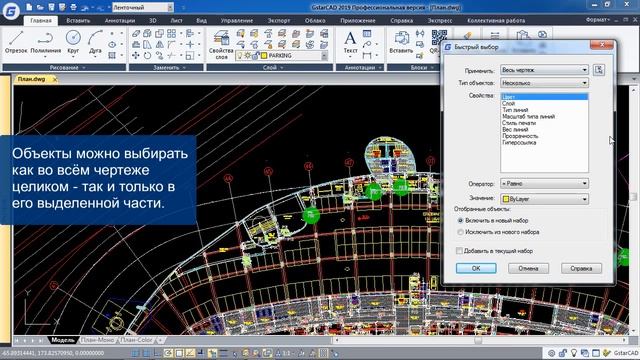Open the Значение ByLayer dropdown
This screenshot has width=640, height=360.
click(x=544, y=199)
